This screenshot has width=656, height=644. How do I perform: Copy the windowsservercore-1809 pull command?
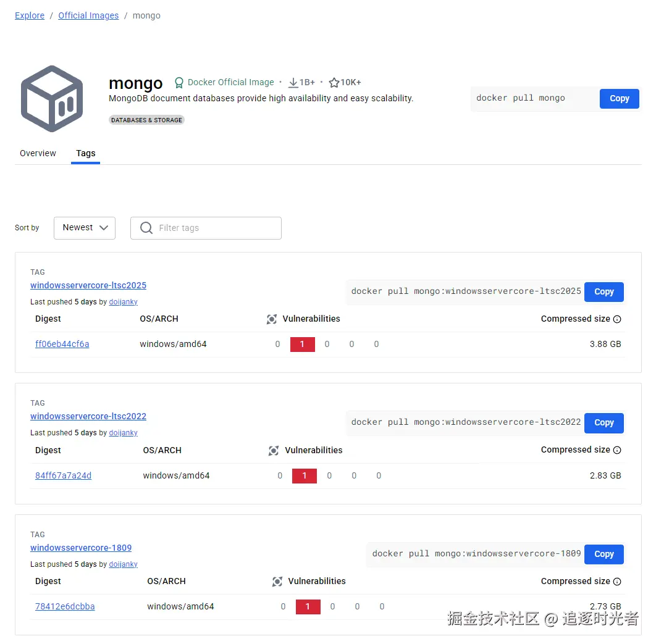tap(603, 554)
